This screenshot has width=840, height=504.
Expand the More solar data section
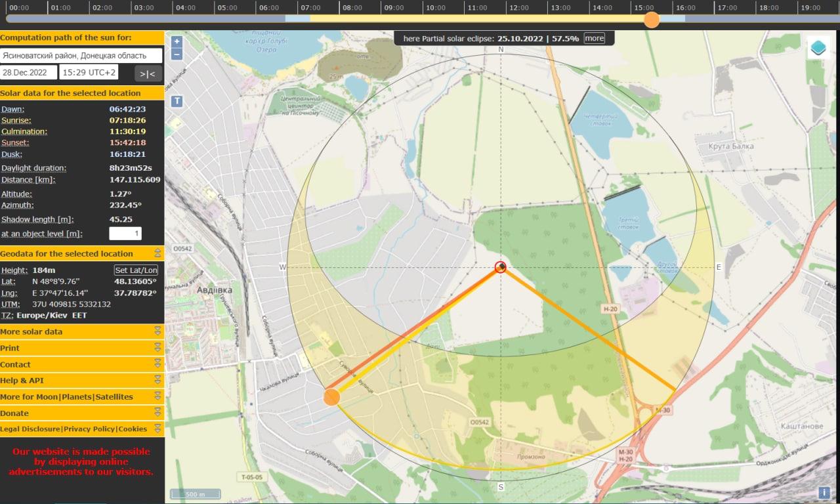pyautogui.click(x=157, y=331)
